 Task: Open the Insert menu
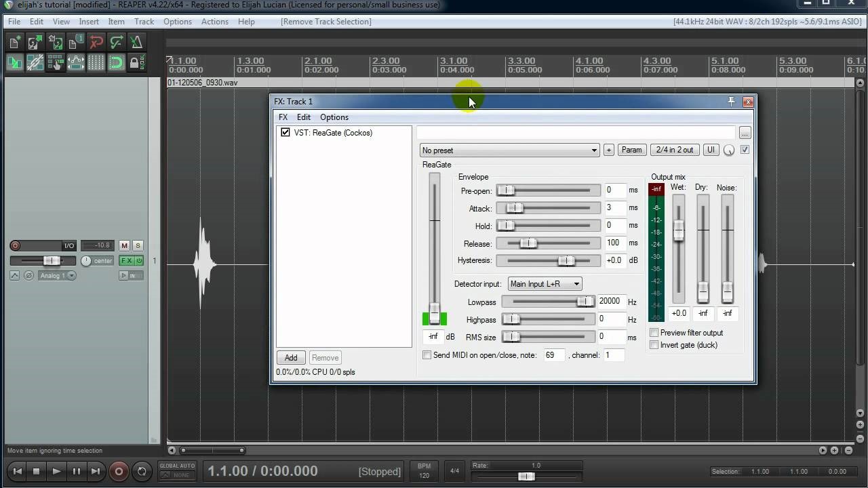click(89, 22)
